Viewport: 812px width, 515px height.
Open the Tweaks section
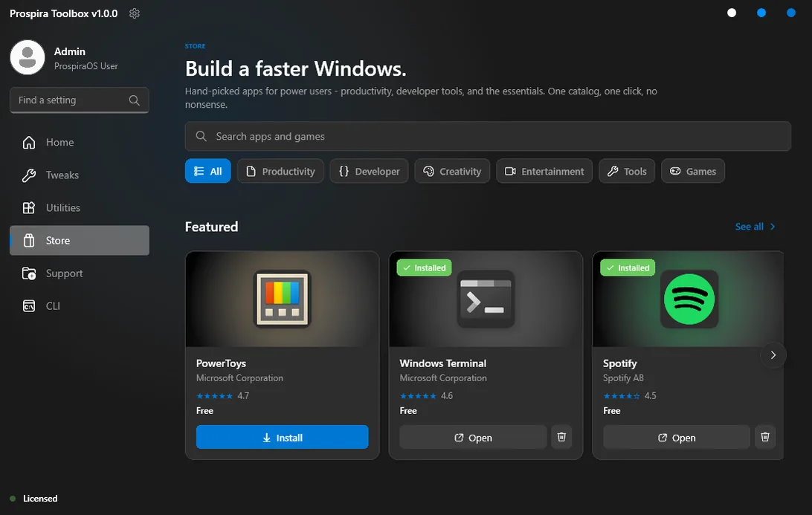point(80,175)
